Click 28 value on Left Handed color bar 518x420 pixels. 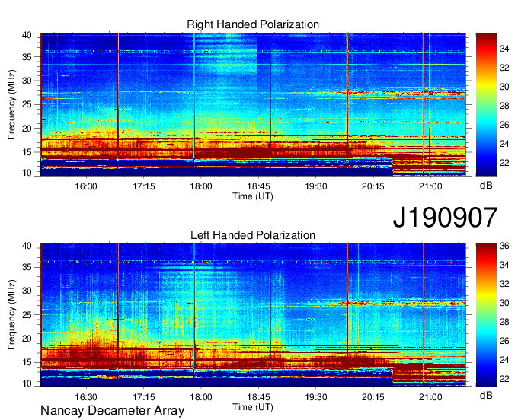504,322
